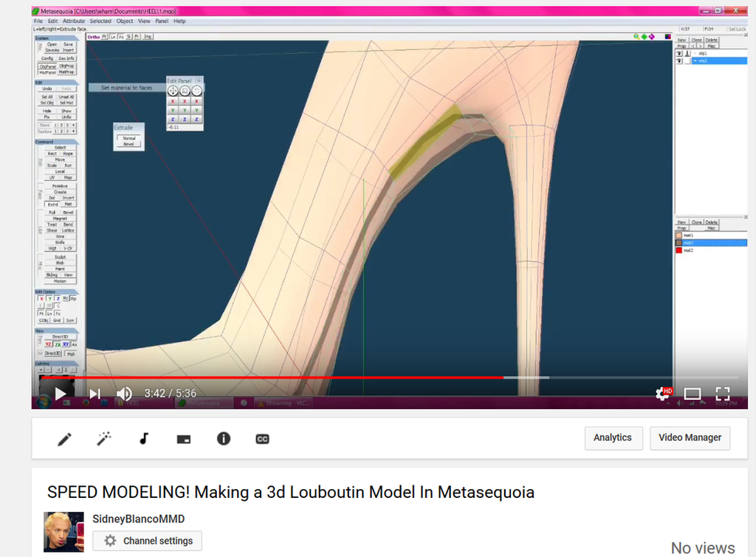Click the multicolor view settings icon

667,37
